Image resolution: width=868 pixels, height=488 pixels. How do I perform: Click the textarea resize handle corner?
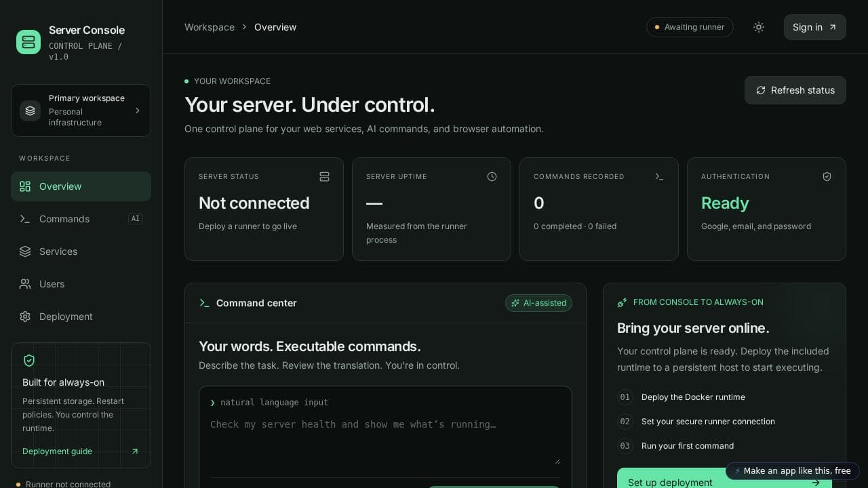557,462
